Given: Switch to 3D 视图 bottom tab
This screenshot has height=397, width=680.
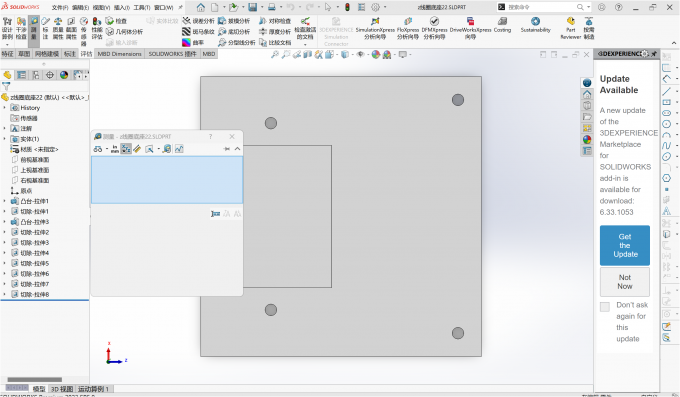Looking at the screenshot, I should pyautogui.click(x=62, y=389).
